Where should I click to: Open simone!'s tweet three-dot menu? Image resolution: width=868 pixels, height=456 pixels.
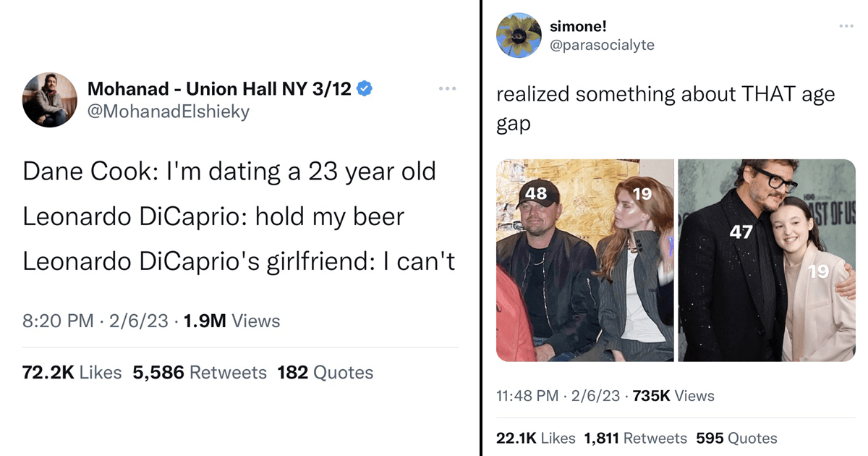846,27
